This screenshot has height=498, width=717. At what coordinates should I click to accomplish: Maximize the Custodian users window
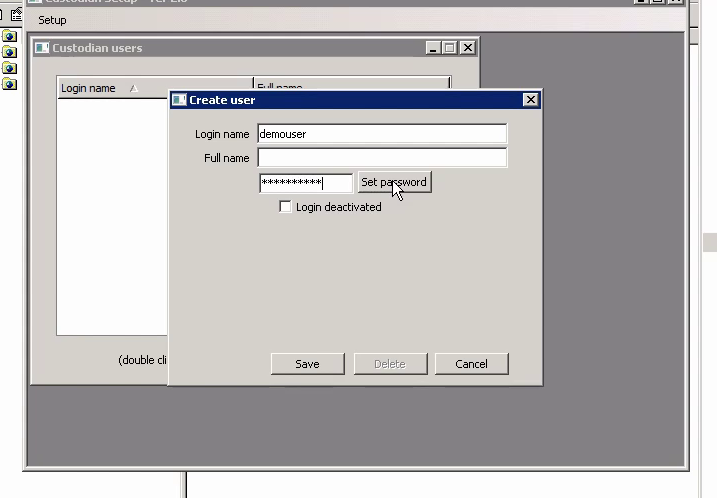point(450,48)
